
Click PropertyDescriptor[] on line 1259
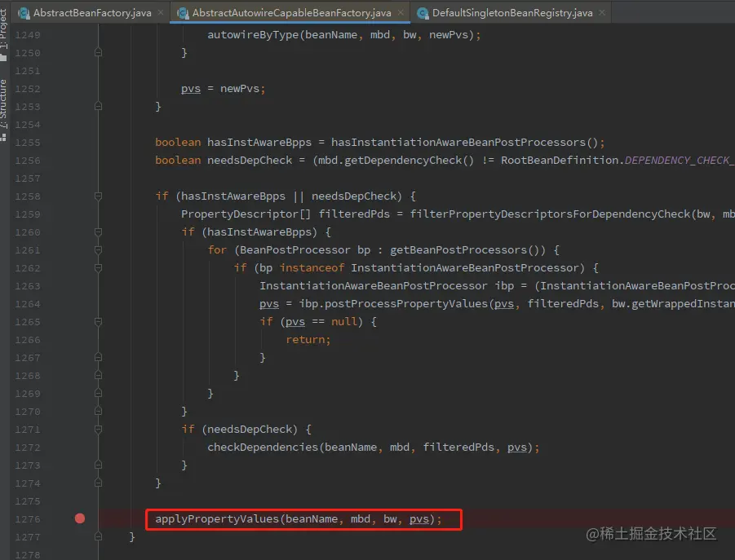tap(246, 214)
